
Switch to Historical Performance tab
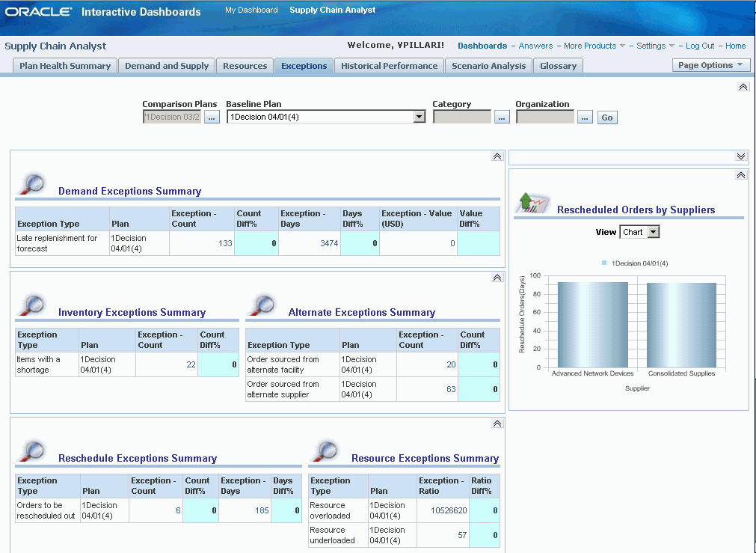tap(389, 66)
